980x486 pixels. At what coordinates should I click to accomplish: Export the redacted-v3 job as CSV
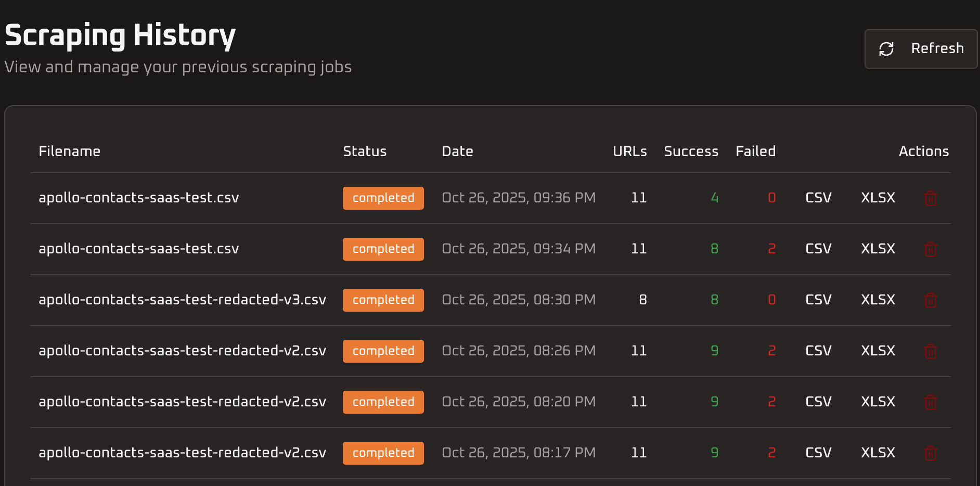point(818,300)
